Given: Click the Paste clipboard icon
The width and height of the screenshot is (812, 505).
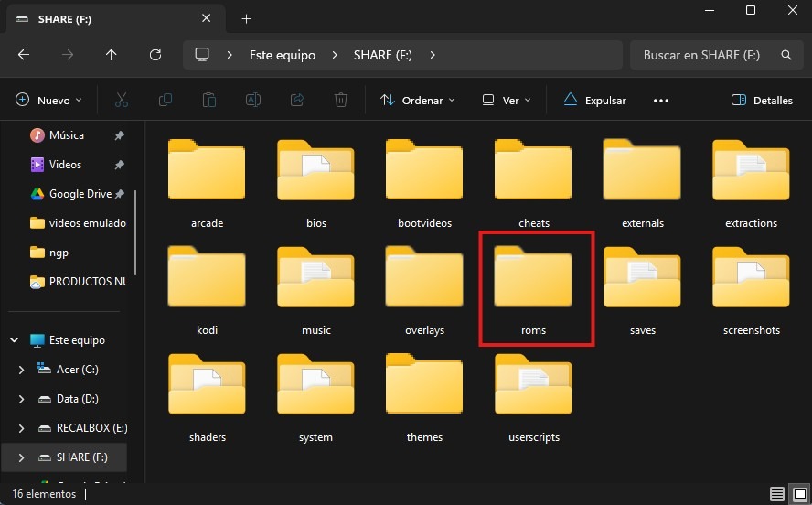Looking at the screenshot, I should pyautogui.click(x=209, y=100).
